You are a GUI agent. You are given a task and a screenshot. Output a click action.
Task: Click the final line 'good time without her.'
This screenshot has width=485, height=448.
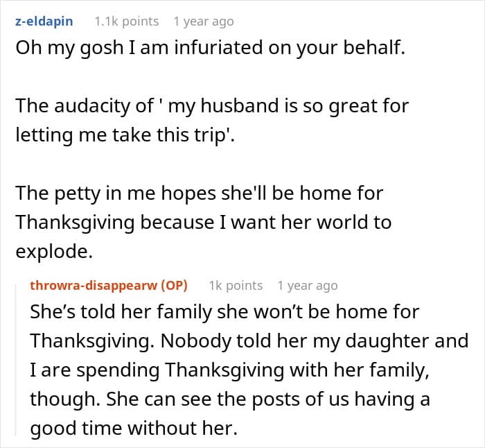tap(134, 428)
